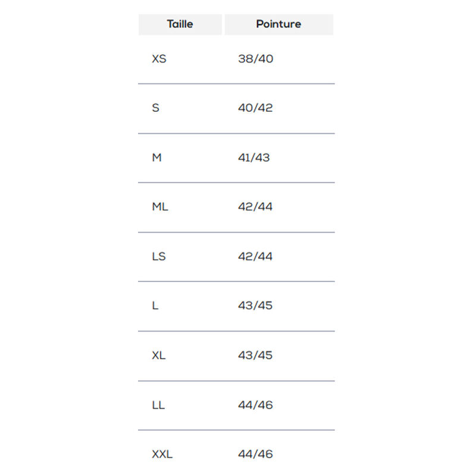
Task: Select the S size label
Action: pos(156,108)
